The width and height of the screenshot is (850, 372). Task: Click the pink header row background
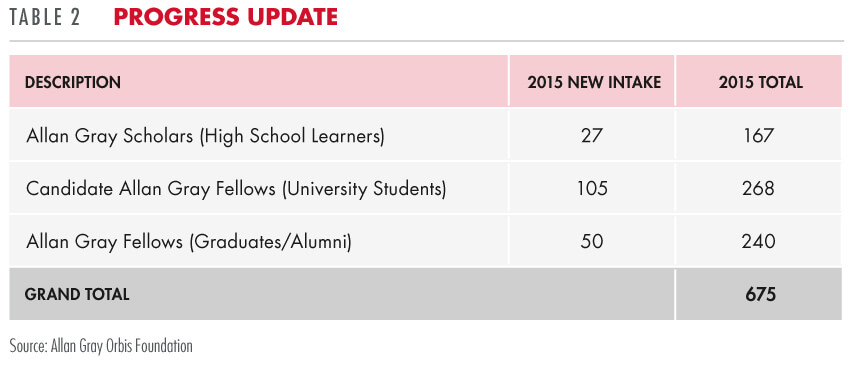coord(426,80)
